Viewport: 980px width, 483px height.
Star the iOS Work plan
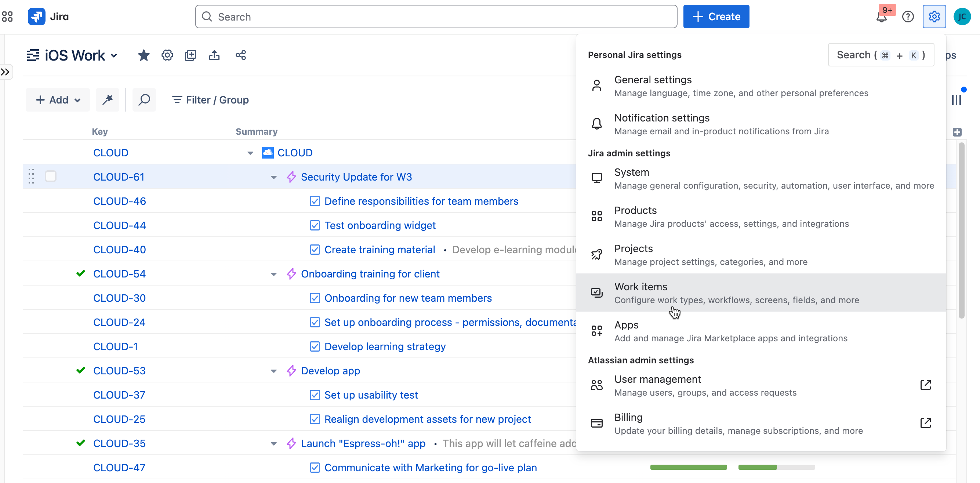(x=144, y=55)
